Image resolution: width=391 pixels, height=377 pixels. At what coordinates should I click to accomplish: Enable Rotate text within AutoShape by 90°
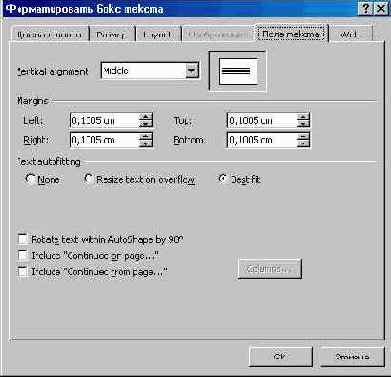tap(23, 239)
